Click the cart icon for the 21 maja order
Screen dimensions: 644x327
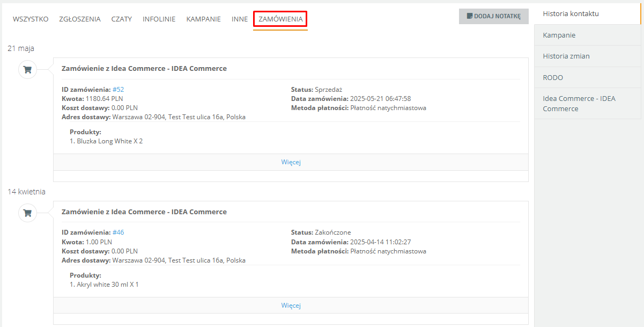[27, 69]
